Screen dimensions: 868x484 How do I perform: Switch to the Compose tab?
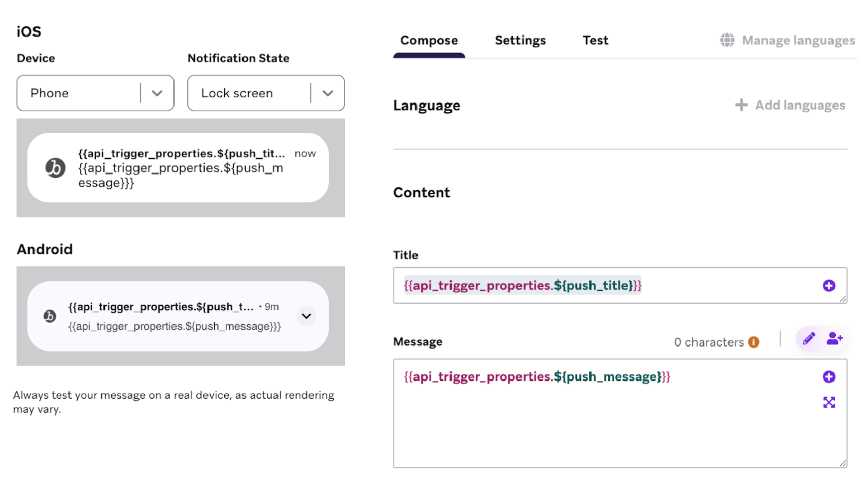tap(429, 41)
